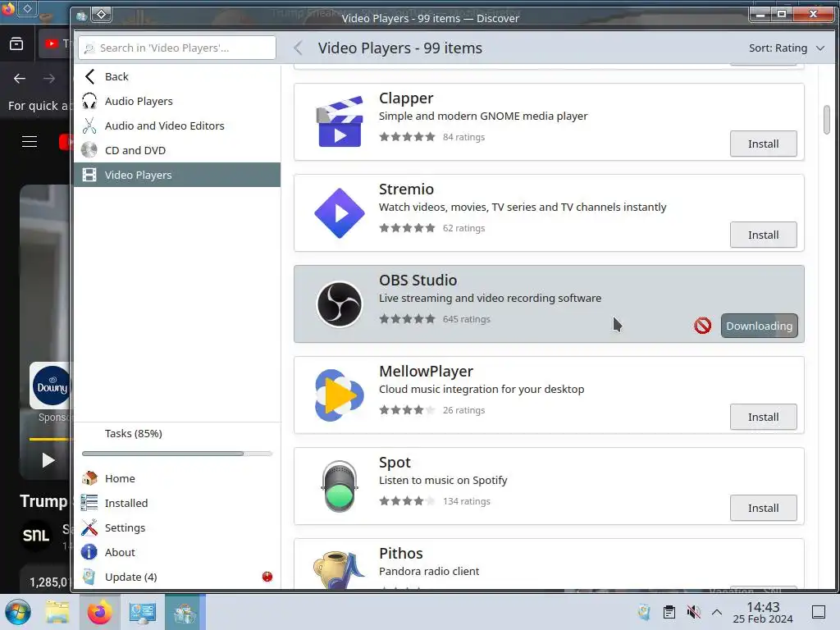Open Settings in sidebar

click(177, 527)
